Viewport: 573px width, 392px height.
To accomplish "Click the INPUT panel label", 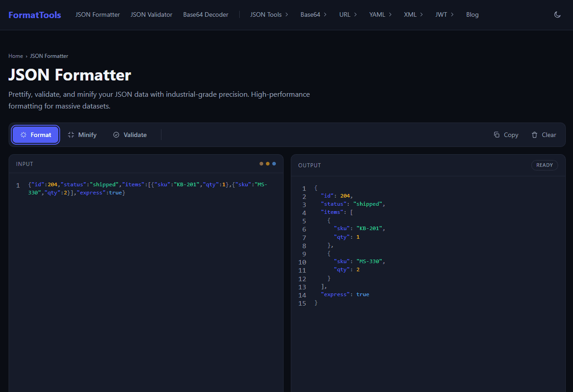I will 25,164.
